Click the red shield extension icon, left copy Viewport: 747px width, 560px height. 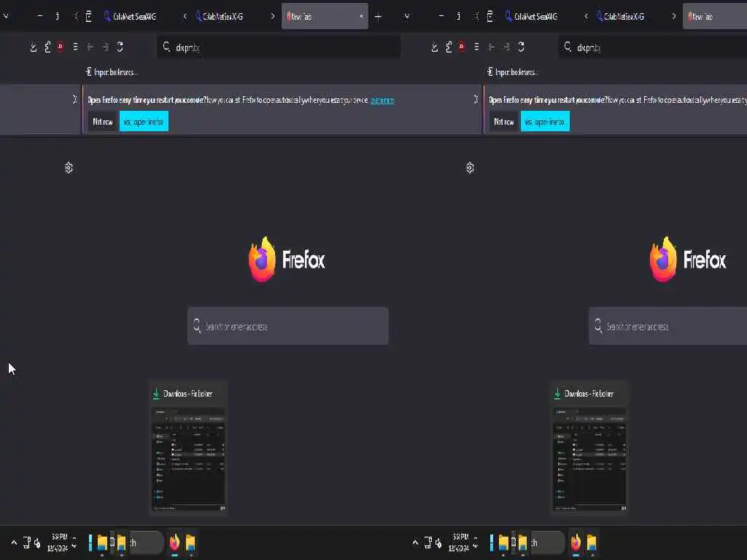pos(61,47)
